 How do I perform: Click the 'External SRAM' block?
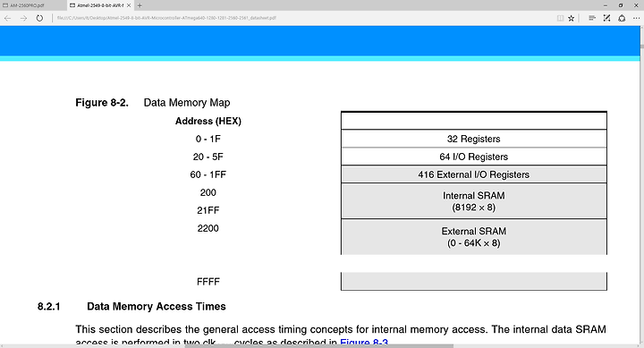coord(473,237)
